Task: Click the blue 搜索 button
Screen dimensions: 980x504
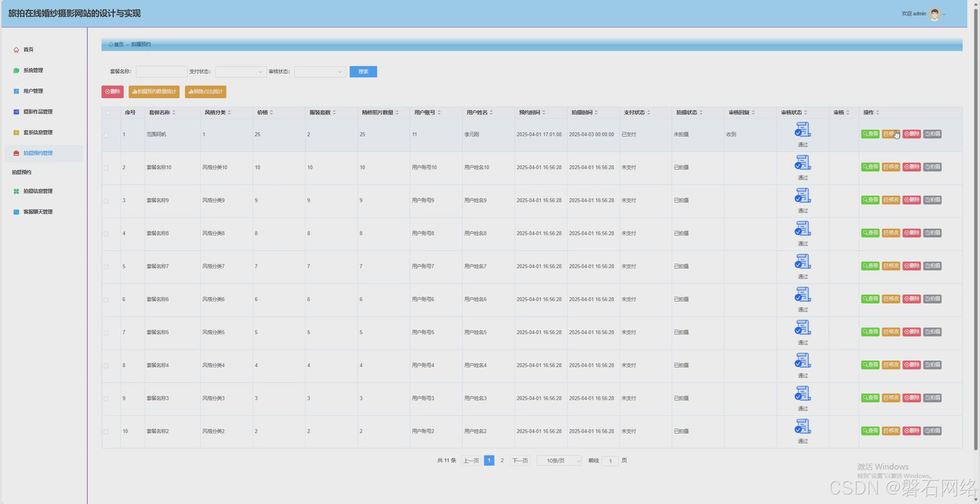Action: 363,72
